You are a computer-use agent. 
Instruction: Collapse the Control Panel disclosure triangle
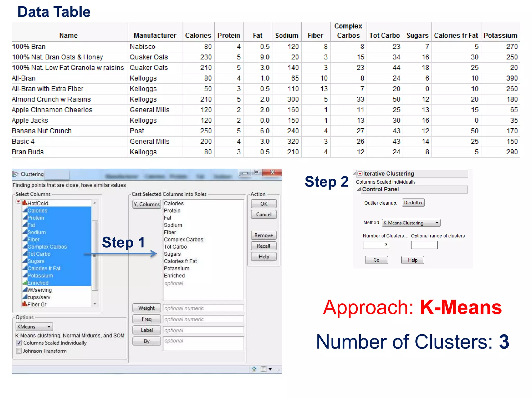359,189
